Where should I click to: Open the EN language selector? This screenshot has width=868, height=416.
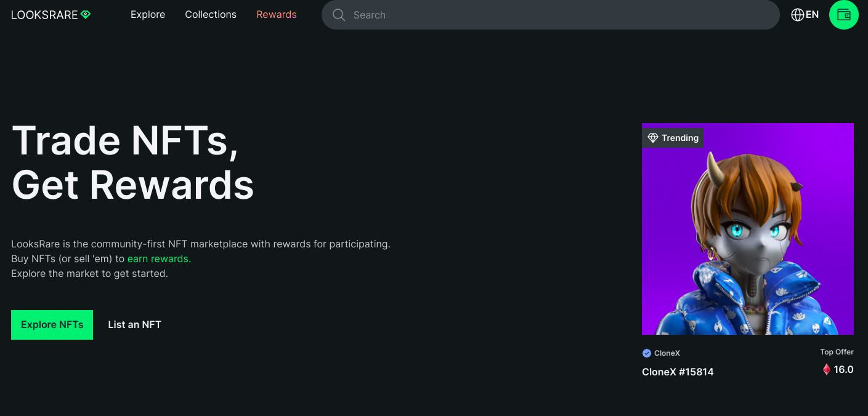[x=805, y=15]
